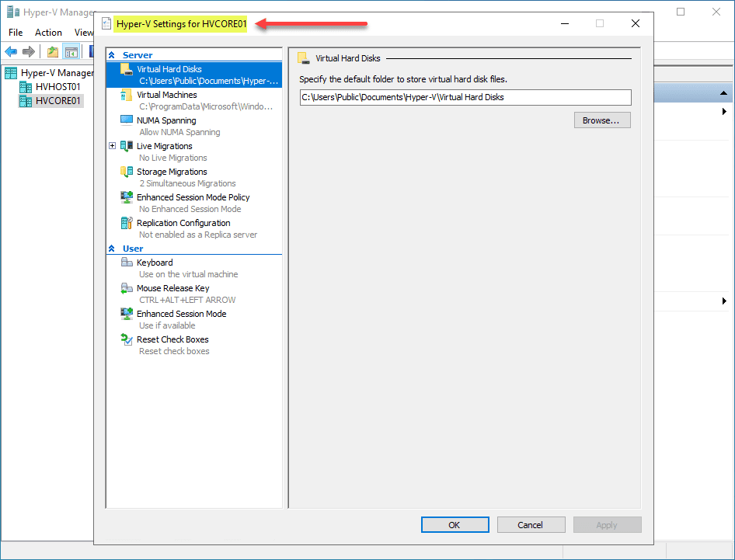Click the Forward arrow in Hyper-V Manager toolbar
Image resolution: width=735 pixels, height=560 pixels.
click(x=29, y=51)
